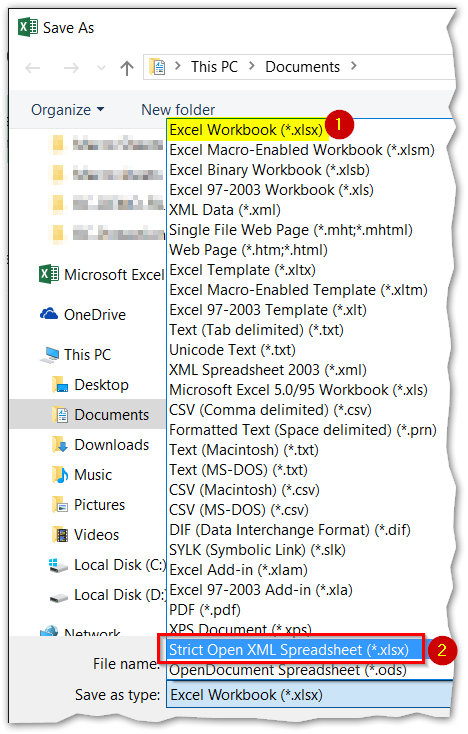Click the OneDrive cloud icon
Viewport: 468px width, 734px height.
[49, 314]
